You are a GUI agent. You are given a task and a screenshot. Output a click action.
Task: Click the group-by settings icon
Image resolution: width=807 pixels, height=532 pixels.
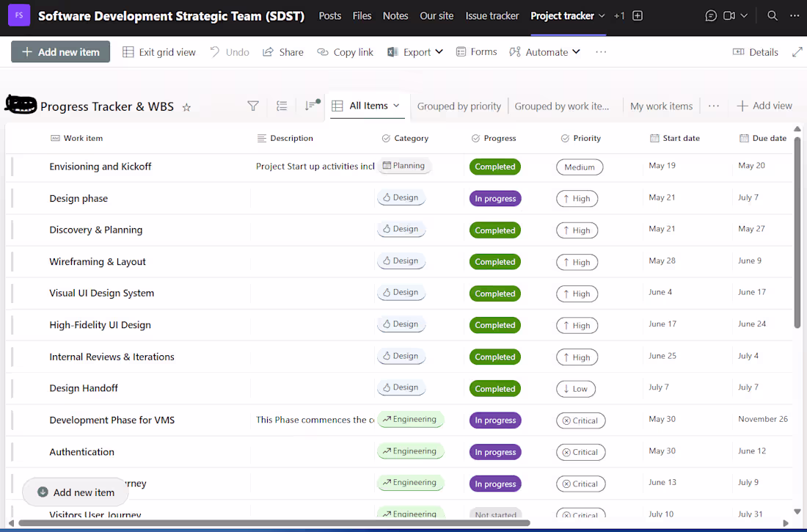pyautogui.click(x=282, y=106)
